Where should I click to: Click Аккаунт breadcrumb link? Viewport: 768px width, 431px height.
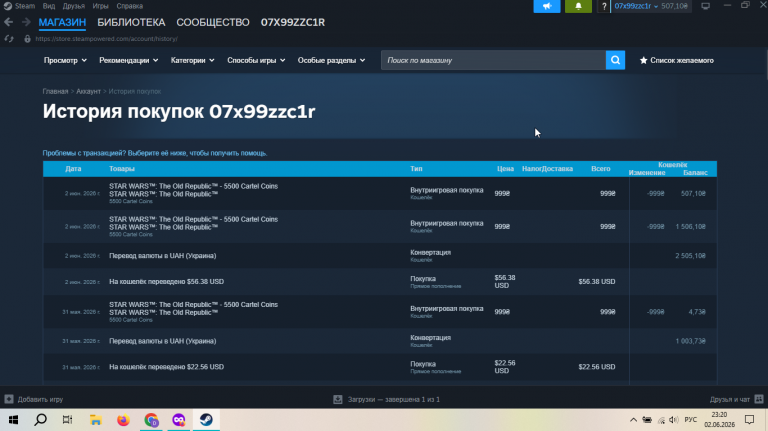88,91
